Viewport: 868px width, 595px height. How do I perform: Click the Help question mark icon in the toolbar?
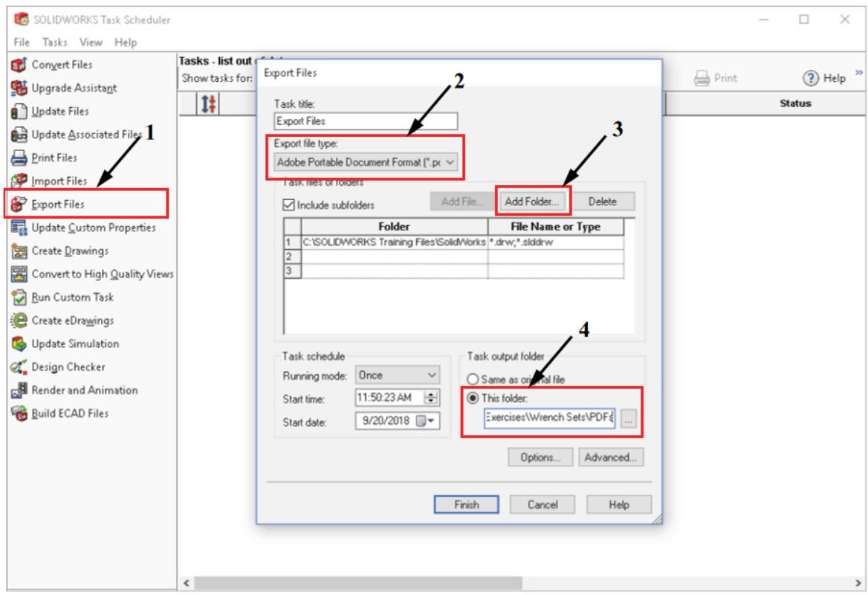811,78
